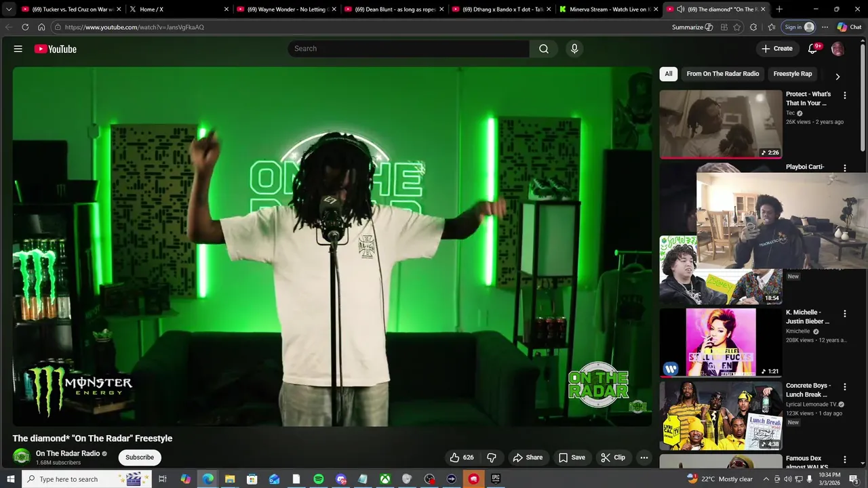868x488 pixels.
Task: Dislike the video with thumbs down
Action: [x=492, y=457]
